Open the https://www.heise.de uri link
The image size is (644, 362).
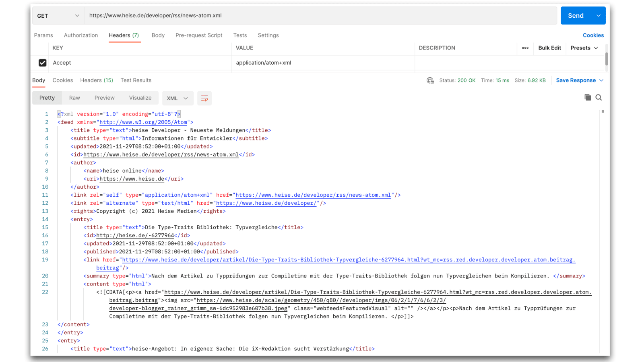tap(132, 179)
